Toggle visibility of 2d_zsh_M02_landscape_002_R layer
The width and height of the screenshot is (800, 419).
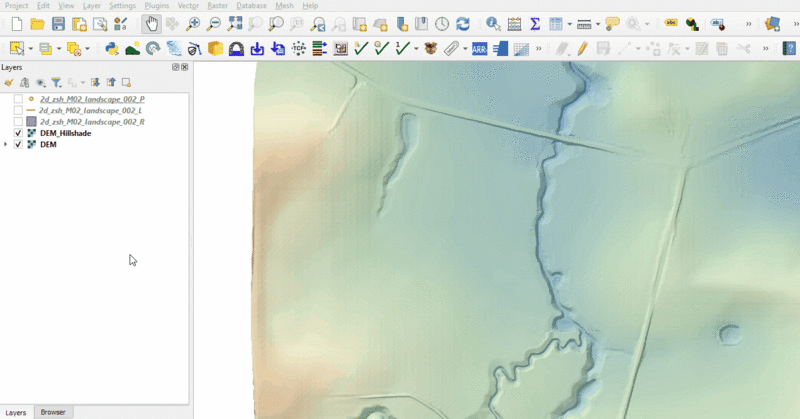pos(18,122)
